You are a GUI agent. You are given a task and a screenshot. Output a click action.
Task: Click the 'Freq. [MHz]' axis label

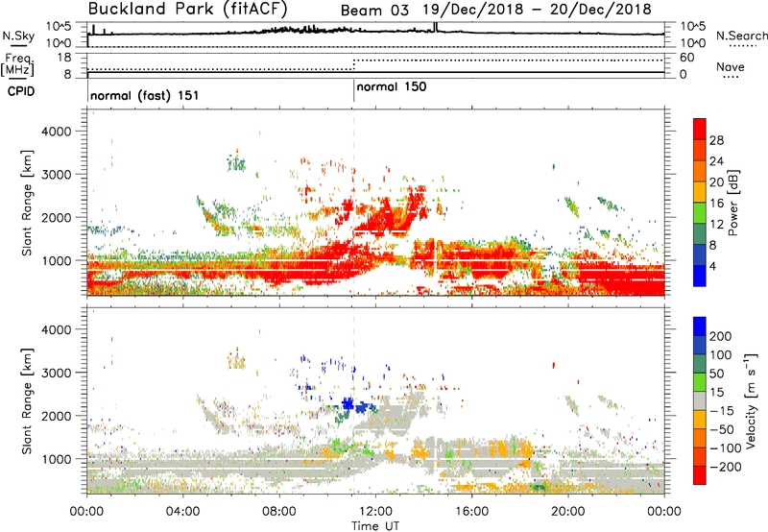pos(18,64)
